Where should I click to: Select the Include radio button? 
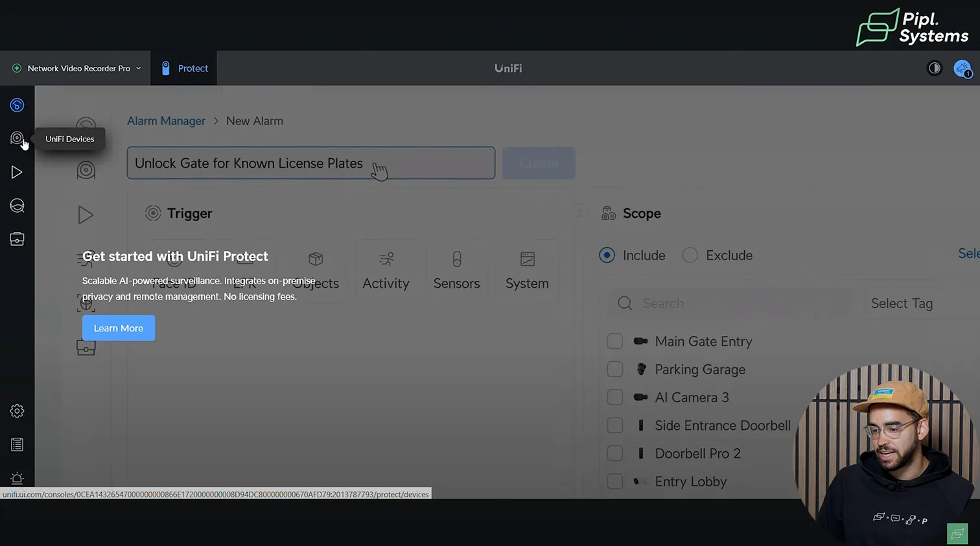point(607,255)
